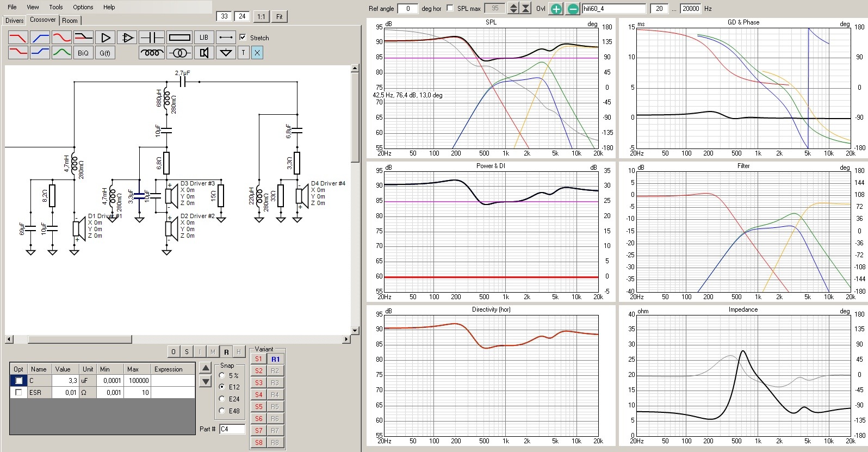Add a capacitor component

[151, 38]
